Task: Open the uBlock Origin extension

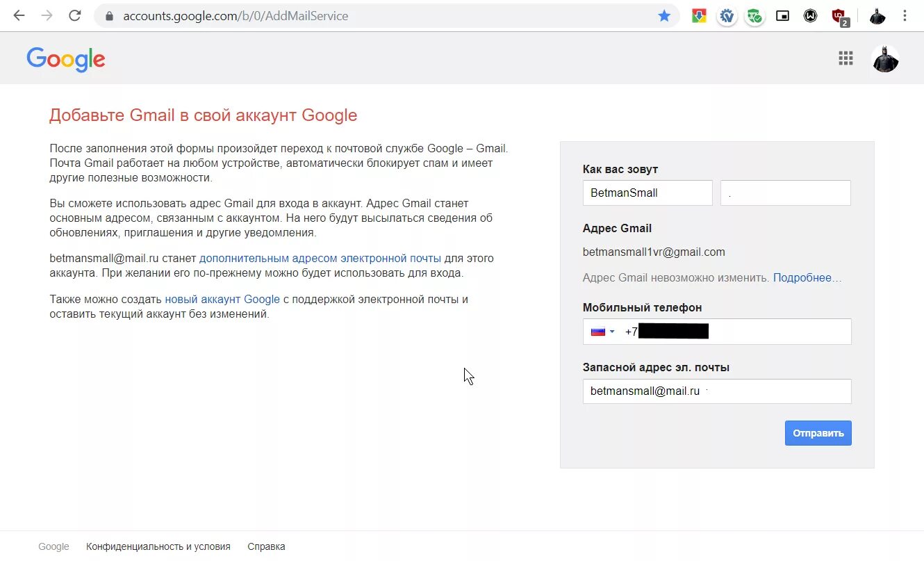Action: (x=840, y=17)
